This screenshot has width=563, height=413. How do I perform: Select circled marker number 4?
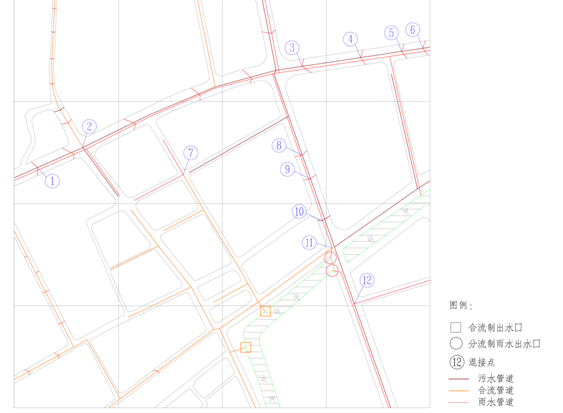350,39
